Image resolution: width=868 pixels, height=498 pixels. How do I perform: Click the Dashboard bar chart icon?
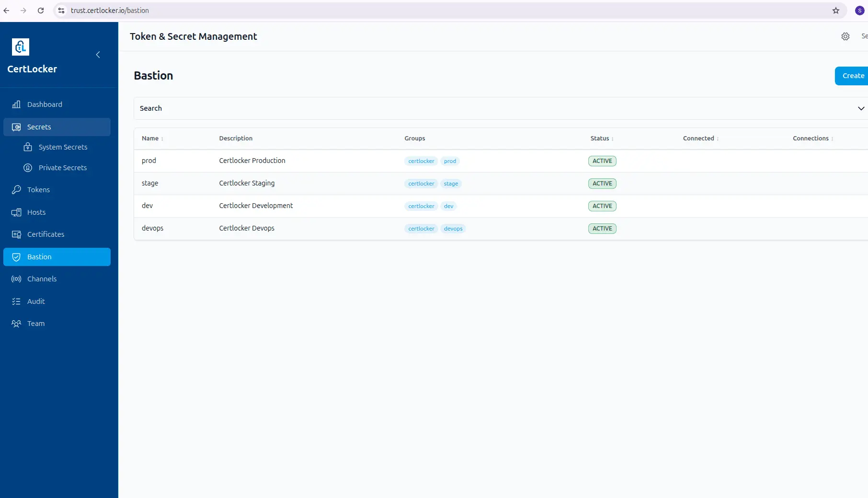click(x=16, y=104)
